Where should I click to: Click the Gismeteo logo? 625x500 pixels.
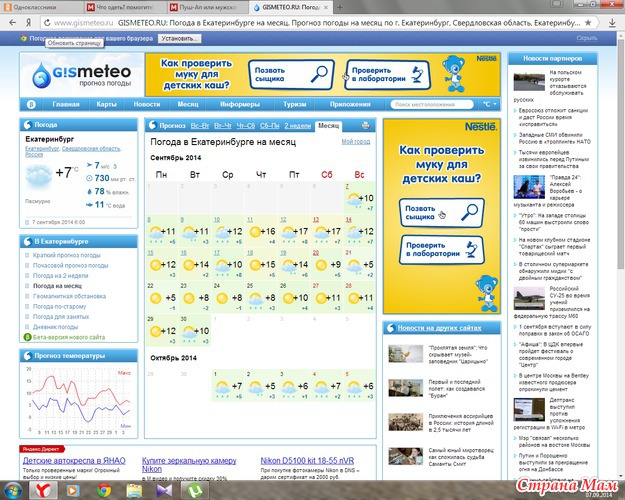(x=82, y=75)
